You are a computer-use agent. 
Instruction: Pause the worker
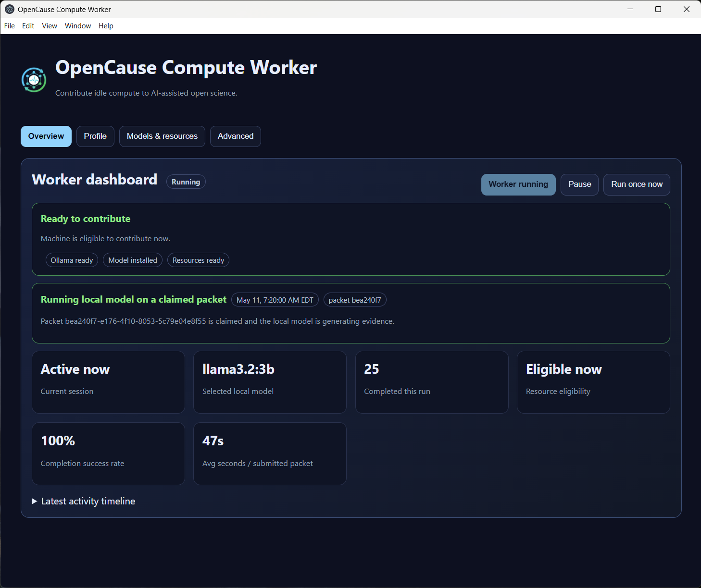[580, 184]
